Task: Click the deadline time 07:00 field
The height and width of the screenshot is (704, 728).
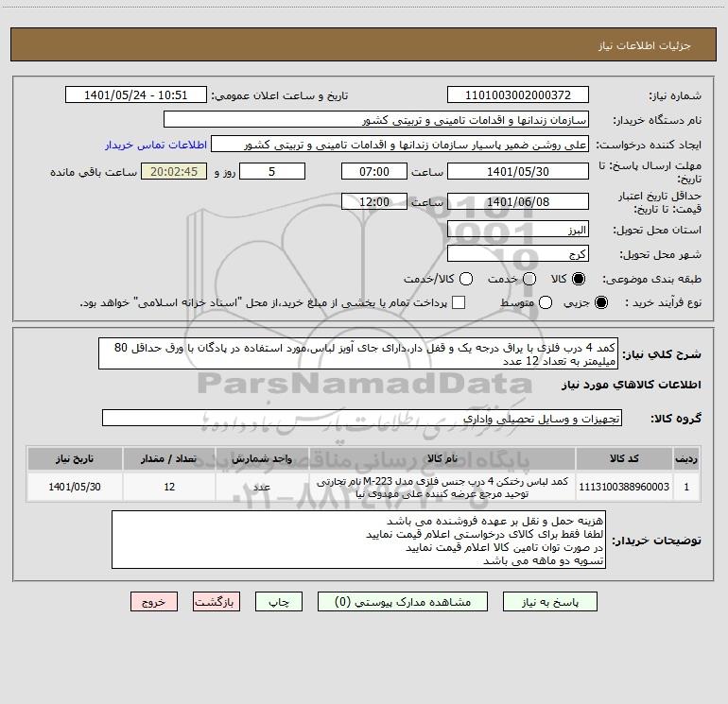Action: click(x=374, y=171)
